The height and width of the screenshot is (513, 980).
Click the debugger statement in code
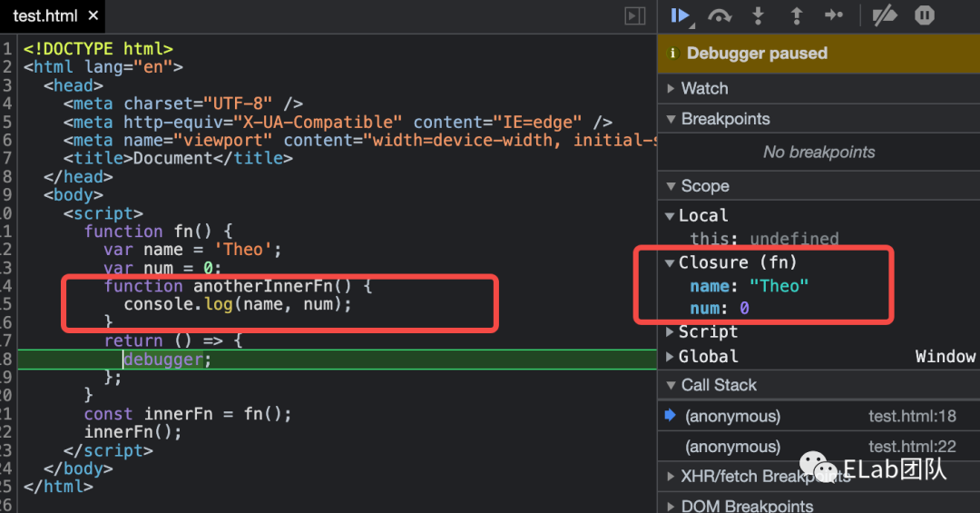click(x=168, y=360)
